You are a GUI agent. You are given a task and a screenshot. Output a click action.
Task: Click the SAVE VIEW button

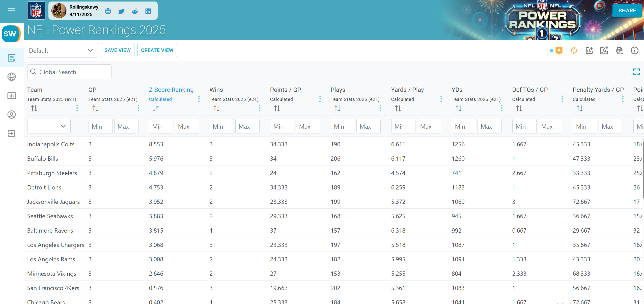click(x=118, y=50)
